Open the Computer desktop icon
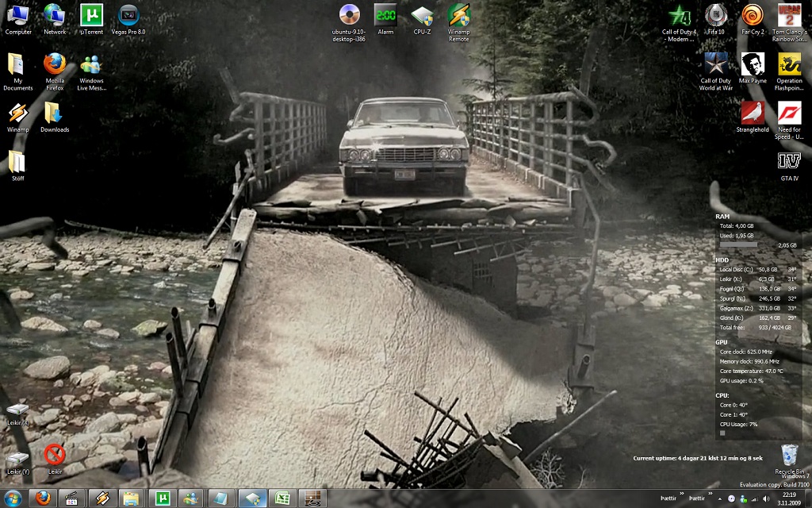This screenshot has height=508, width=812. [x=18, y=20]
